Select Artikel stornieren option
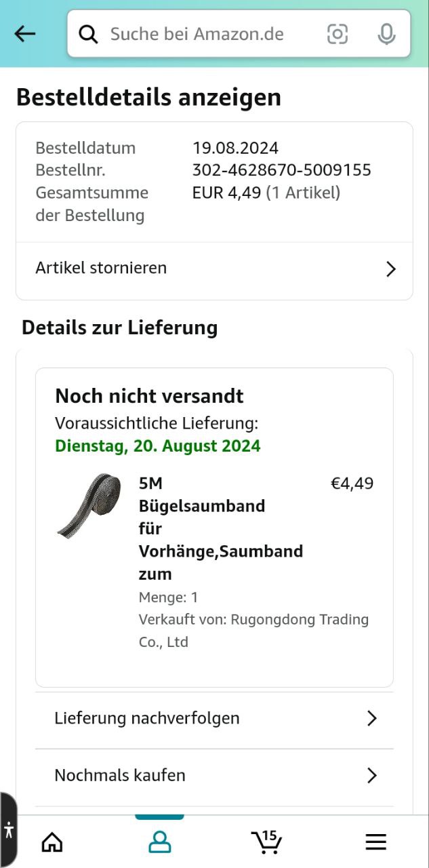The height and width of the screenshot is (868, 429). pos(214,269)
